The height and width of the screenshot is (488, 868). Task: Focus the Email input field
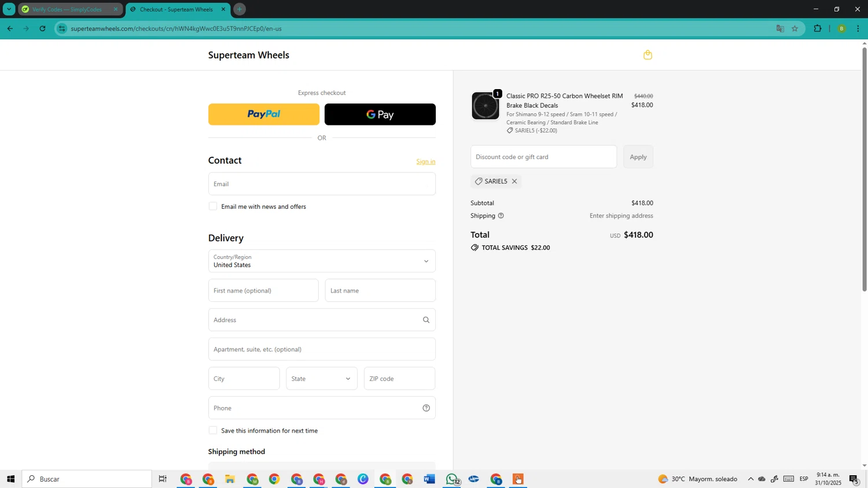click(322, 184)
